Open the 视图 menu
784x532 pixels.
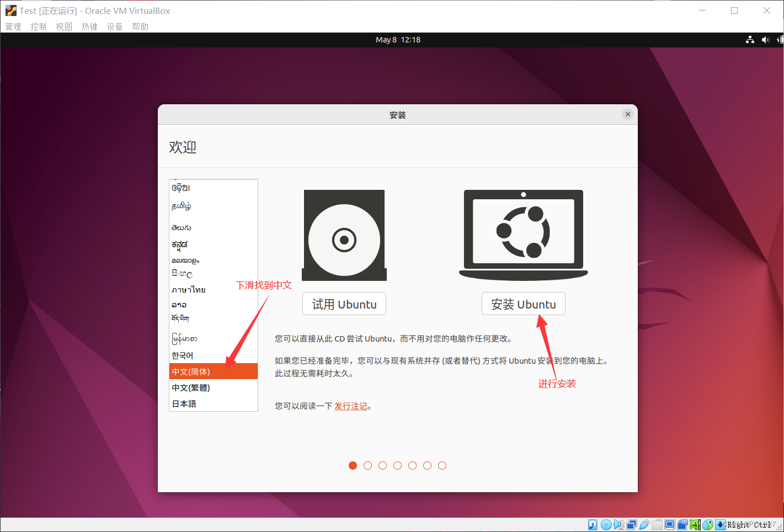(x=64, y=26)
